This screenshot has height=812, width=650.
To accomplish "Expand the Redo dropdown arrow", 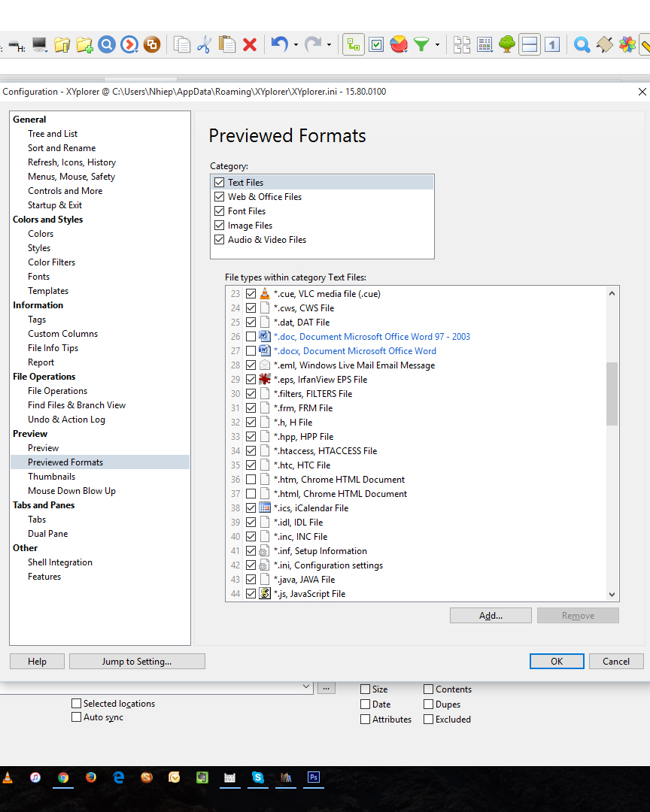I will 329,45.
